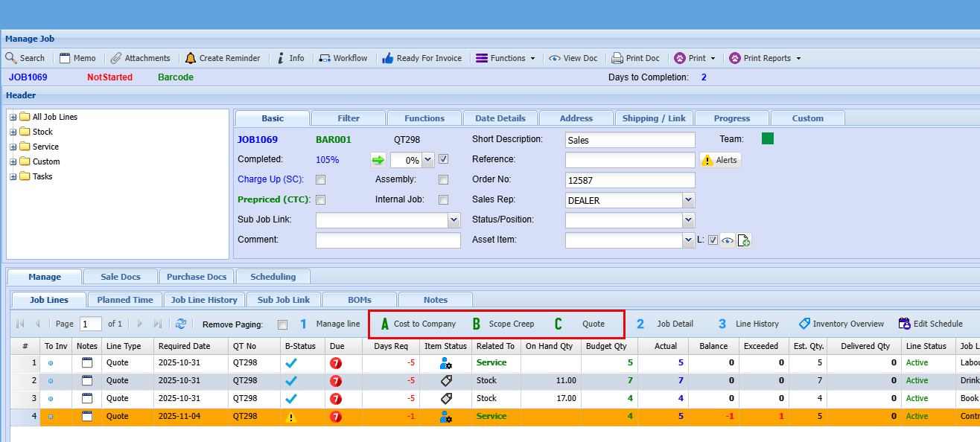Click the Order No input field
This screenshot has height=442, width=980.
click(629, 180)
